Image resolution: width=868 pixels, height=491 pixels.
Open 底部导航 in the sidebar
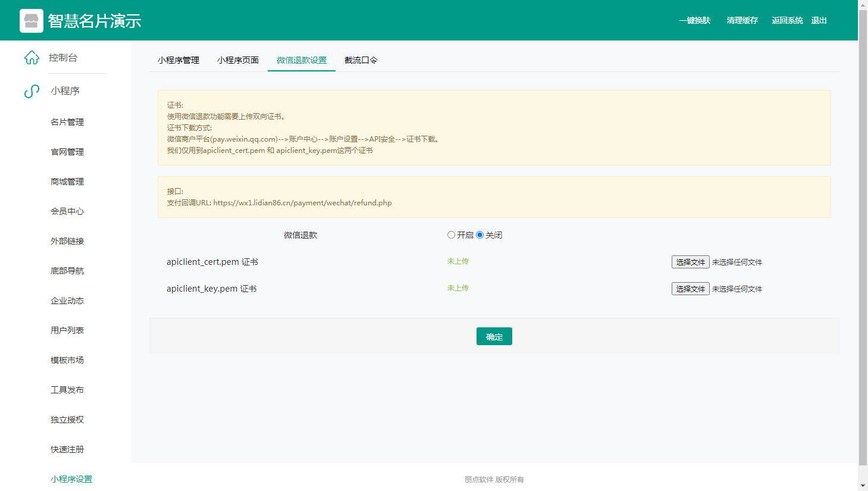(x=67, y=271)
